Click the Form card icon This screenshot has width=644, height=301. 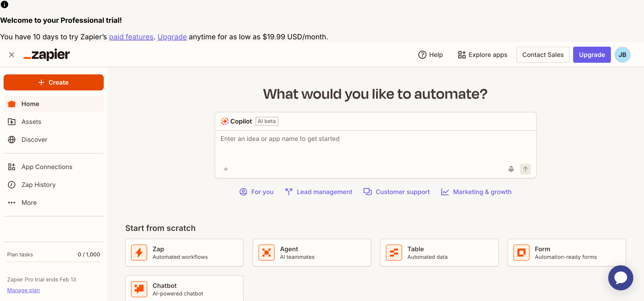521,253
